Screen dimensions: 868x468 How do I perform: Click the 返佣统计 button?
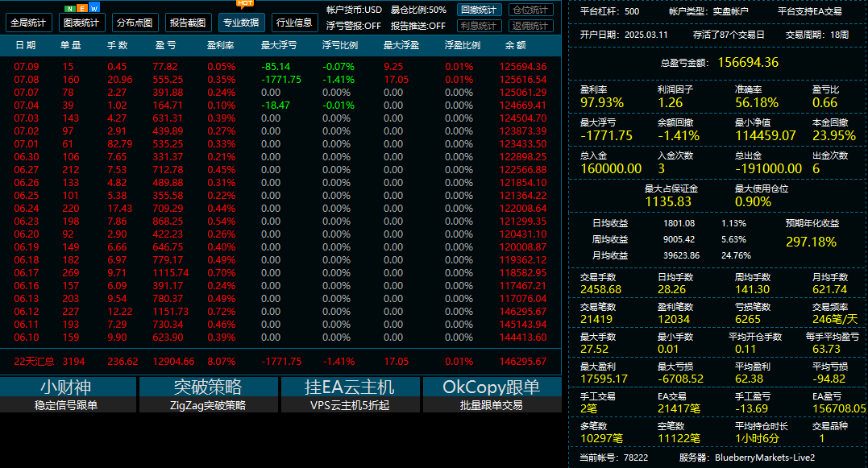pyautogui.click(x=530, y=26)
